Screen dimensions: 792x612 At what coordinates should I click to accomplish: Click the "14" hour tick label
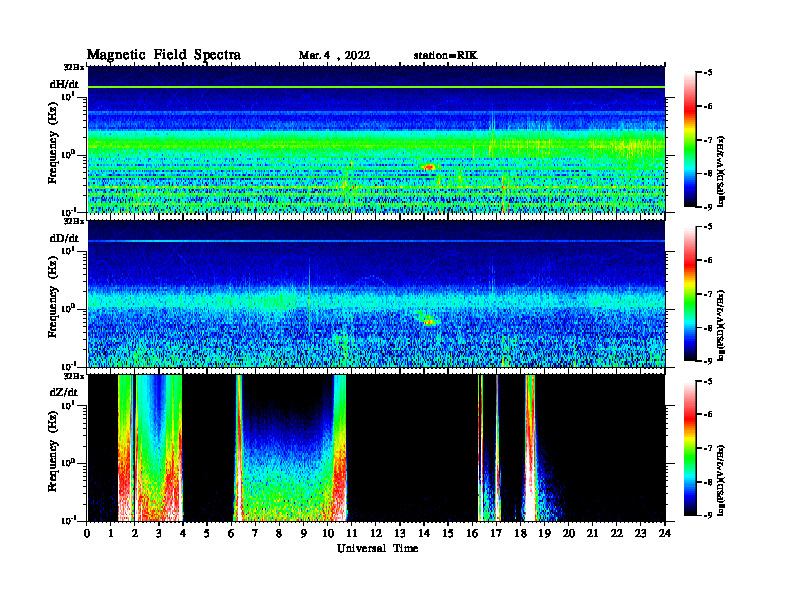coord(424,533)
